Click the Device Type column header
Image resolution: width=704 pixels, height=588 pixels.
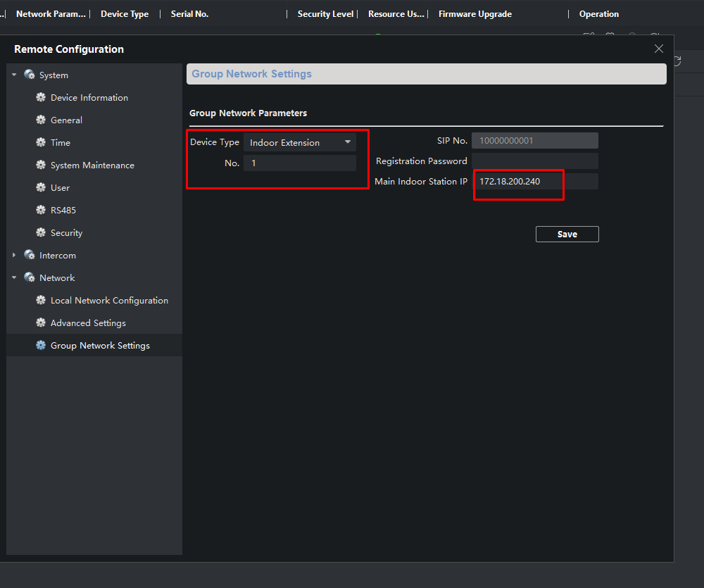[125, 14]
